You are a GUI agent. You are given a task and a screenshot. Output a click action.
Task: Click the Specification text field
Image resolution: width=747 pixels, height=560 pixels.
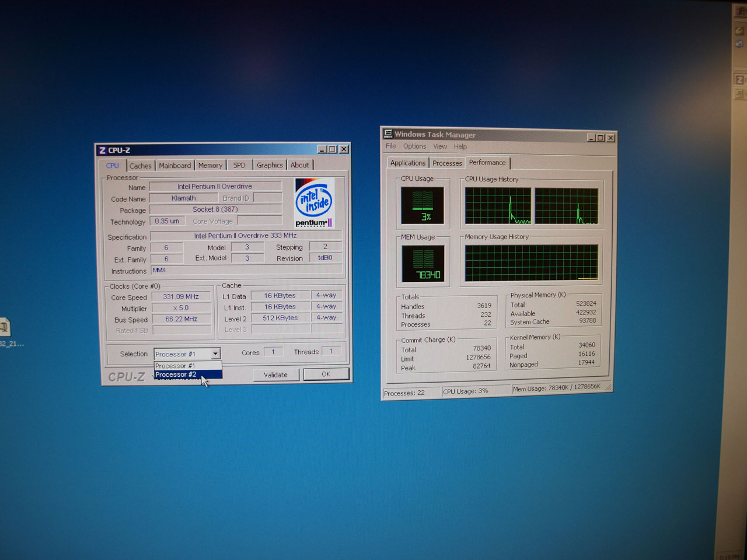[245, 236]
